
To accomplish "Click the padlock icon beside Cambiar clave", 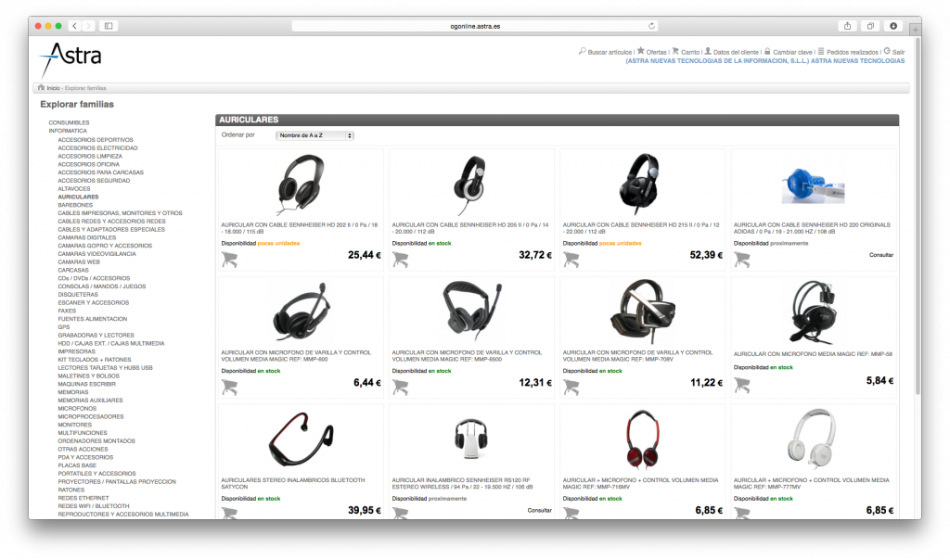I will coord(767,52).
